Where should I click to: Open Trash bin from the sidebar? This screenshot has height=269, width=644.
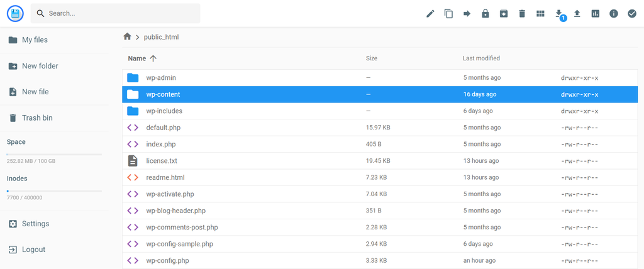[x=37, y=118]
